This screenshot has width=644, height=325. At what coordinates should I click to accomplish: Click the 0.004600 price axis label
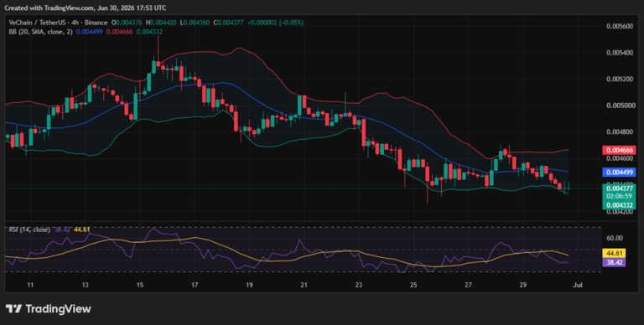[620, 158]
